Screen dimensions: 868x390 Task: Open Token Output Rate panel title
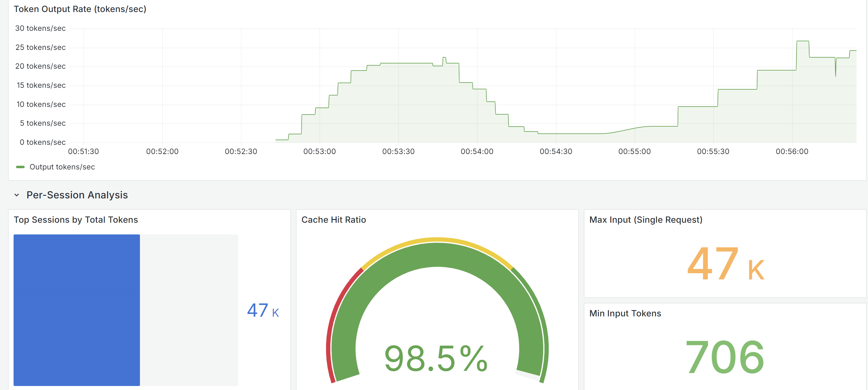(80, 9)
